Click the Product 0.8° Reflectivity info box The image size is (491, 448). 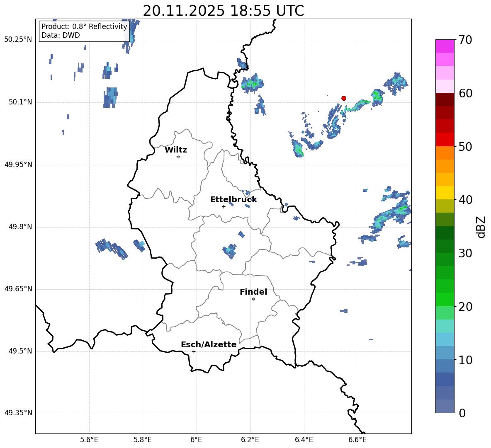click(84, 31)
